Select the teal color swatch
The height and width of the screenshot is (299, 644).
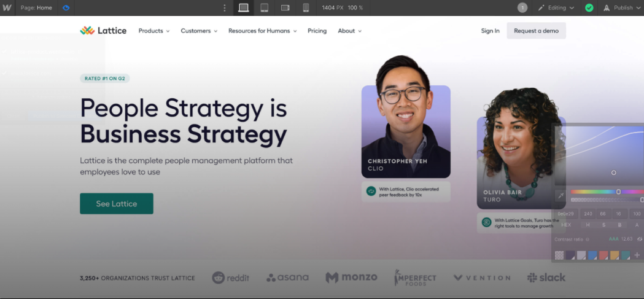tap(626, 255)
